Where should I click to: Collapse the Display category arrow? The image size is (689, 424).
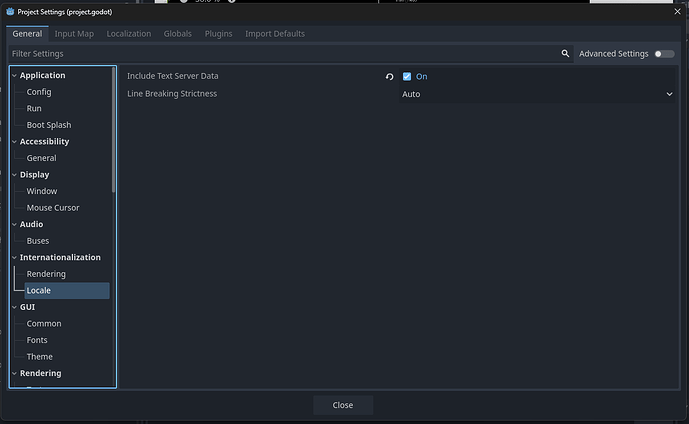14,175
